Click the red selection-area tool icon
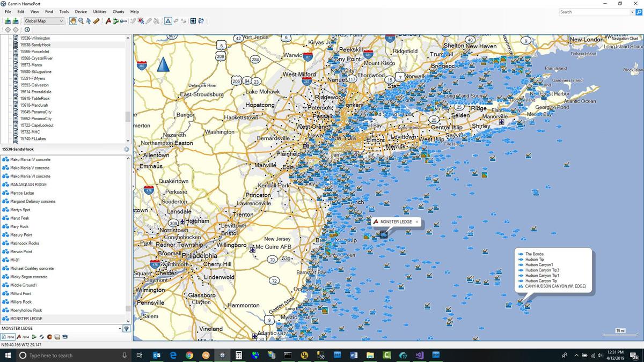644x362 pixels. tap(141, 21)
